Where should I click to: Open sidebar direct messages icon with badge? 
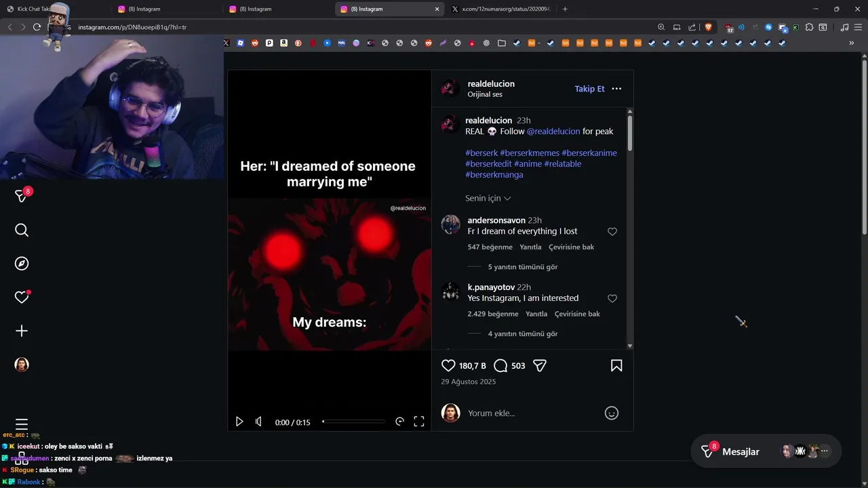pos(22,195)
